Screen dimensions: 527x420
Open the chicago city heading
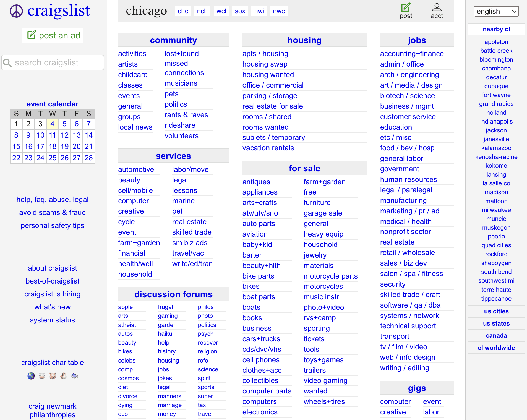pyautogui.click(x=146, y=11)
